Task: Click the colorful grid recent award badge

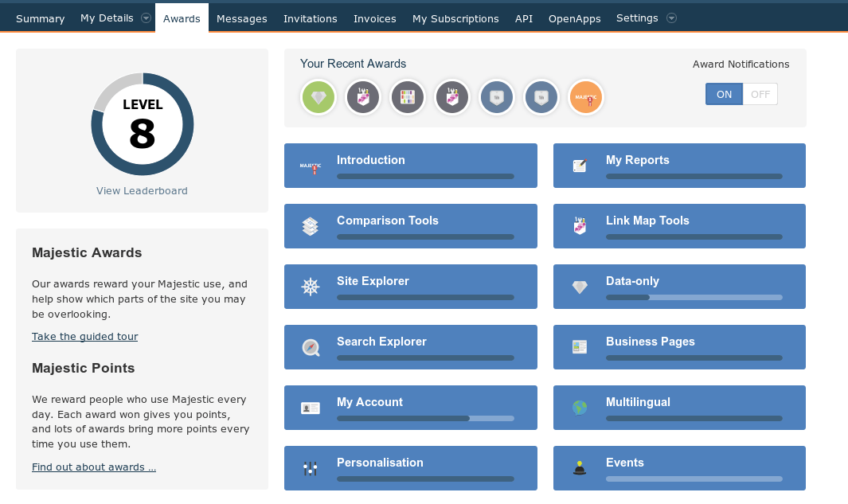Action: pos(407,97)
